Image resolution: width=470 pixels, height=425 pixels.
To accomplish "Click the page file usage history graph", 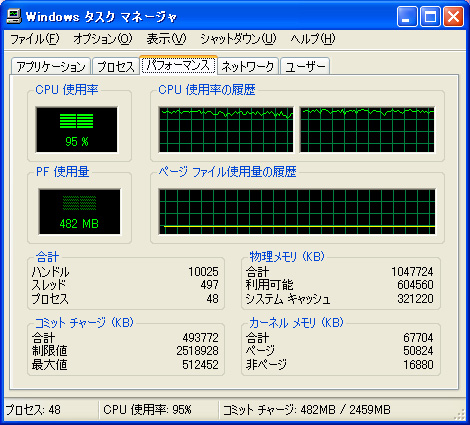I will tap(297, 212).
